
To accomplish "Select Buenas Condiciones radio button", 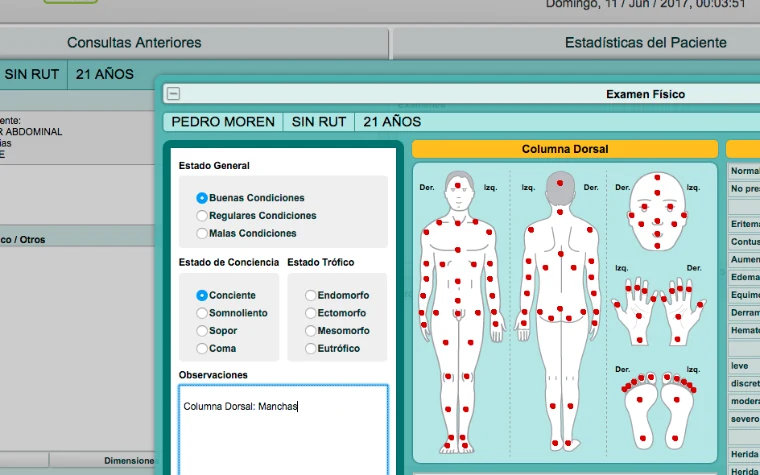I will [x=202, y=198].
